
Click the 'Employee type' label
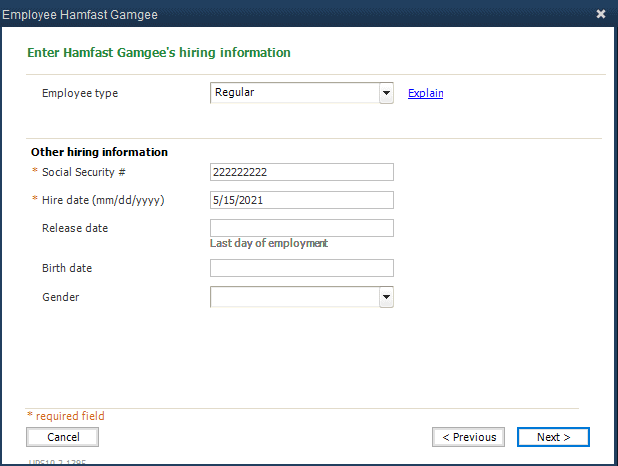coord(80,93)
